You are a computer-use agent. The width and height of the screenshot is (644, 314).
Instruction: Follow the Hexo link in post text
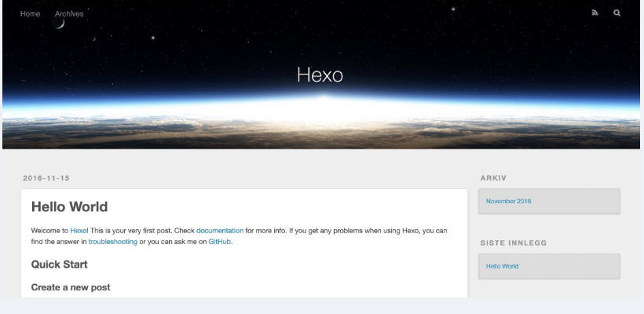click(x=78, y=231)
